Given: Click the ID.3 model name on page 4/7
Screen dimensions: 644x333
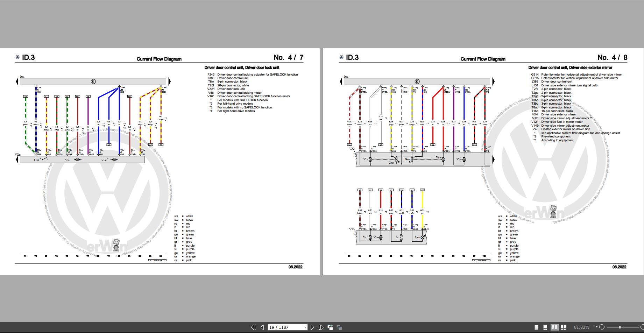Looking at the screenshot, I should point(28,58).
